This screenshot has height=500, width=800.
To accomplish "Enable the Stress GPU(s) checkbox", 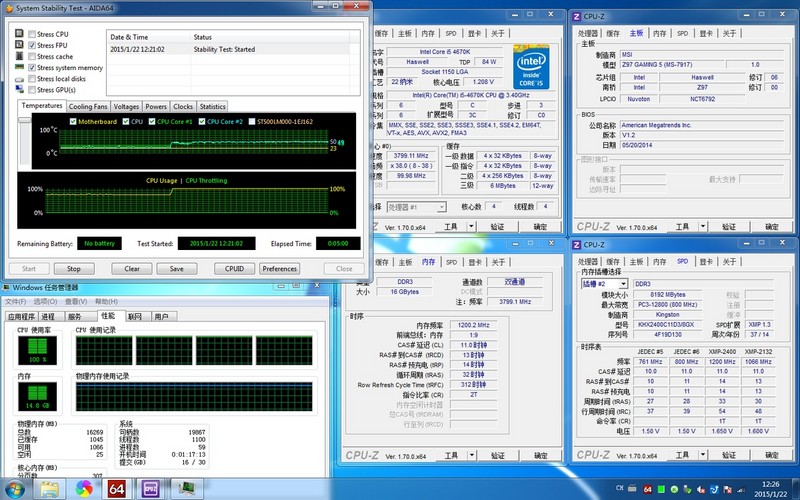I will tap(32, 90).
